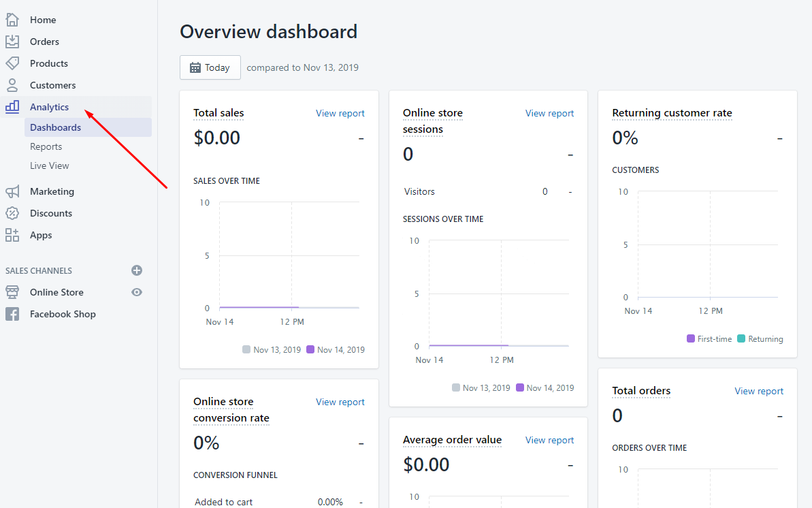812x508 pixels.
Task: Add a sales channel with plus icon
Action: [x=137, y=270]
